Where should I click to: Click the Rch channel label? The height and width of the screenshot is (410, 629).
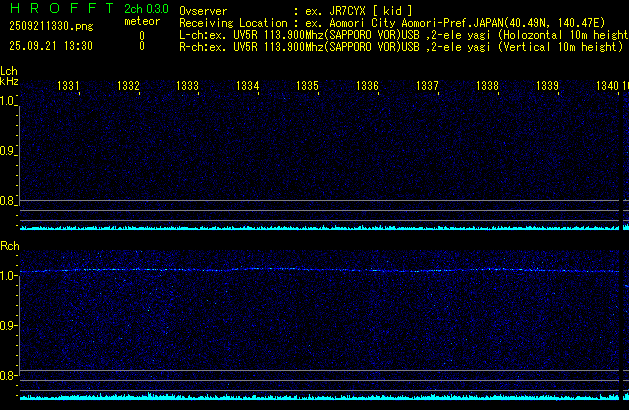(x=9, y=245)
